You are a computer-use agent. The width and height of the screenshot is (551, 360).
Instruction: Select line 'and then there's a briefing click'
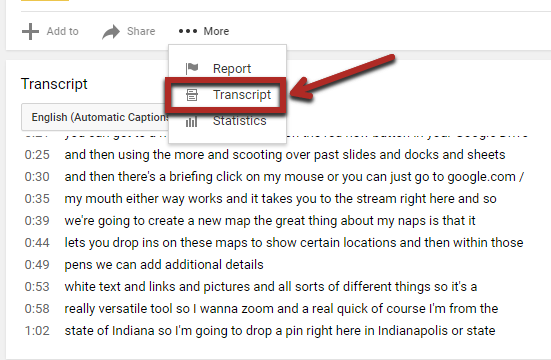pyautogui.click(x=294, y=177)
